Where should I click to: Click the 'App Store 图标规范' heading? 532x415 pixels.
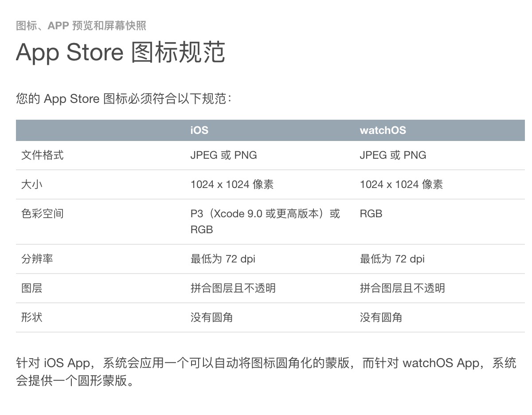coord(121,52)
